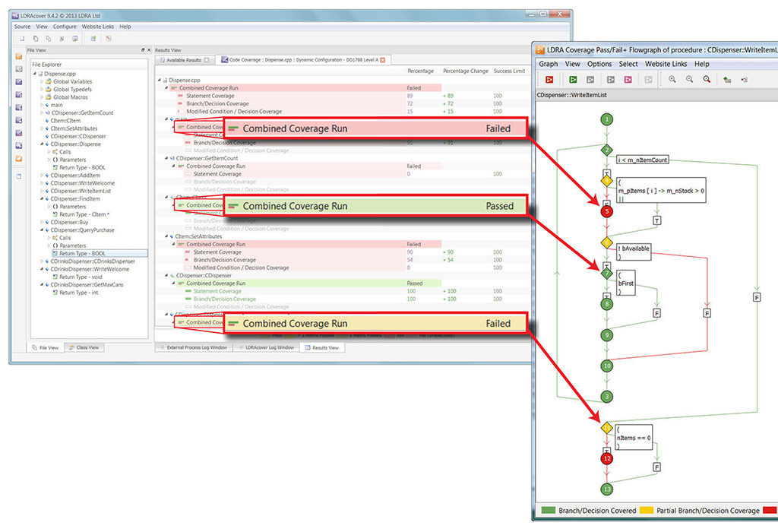Select red node 12 in the flowgraph
The height and width of the screenshot is (532, 778).
pyautogui.click(x=606, y=458)
